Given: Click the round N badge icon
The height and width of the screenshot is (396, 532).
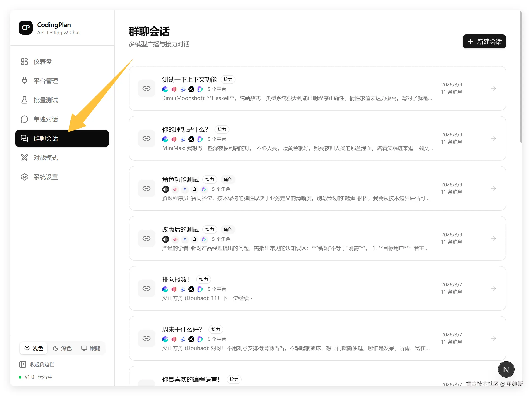Looking at the screenshot, I should pos(506,370).
